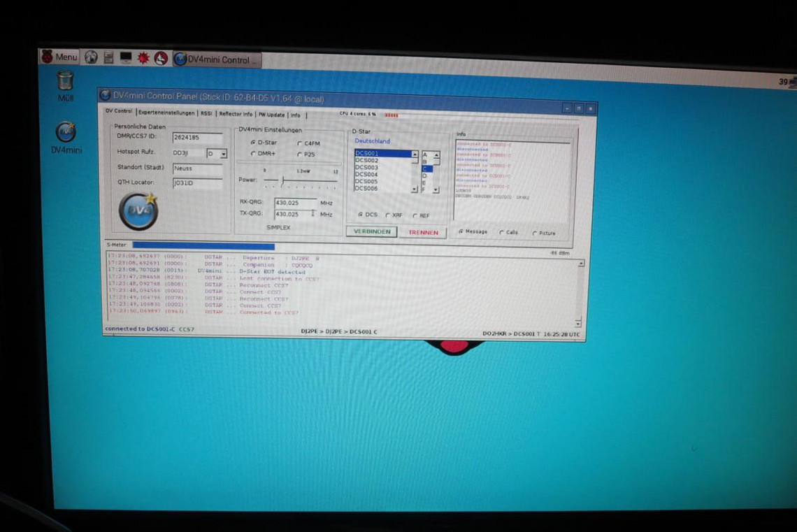797x532 pixels.
Task: Click the QTH Locator input field
Action: 197,183
